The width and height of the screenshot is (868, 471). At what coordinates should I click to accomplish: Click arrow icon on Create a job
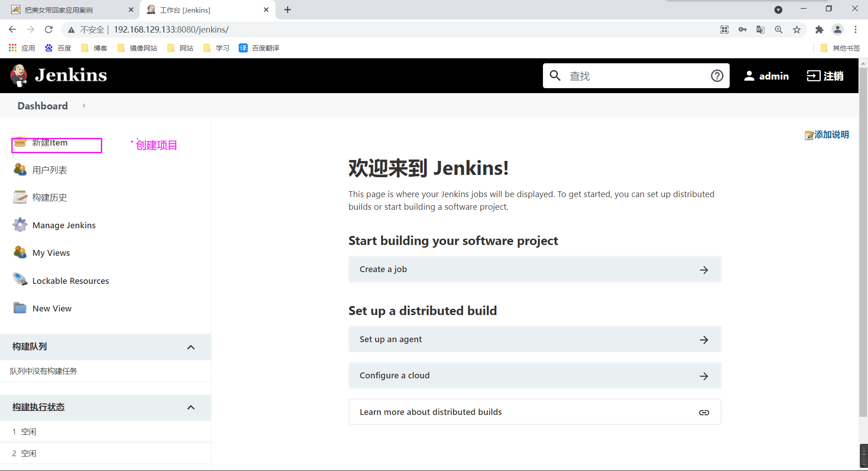click(704, 270)
